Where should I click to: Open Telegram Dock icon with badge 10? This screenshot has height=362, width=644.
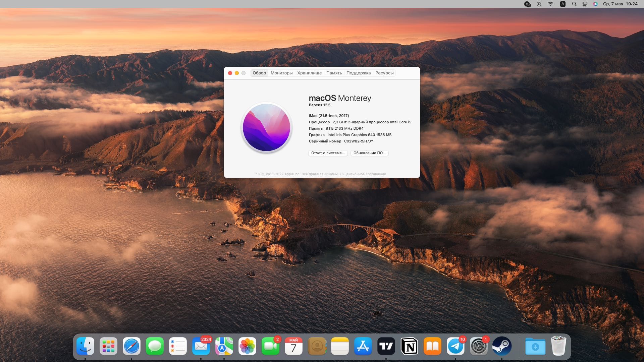455,346
